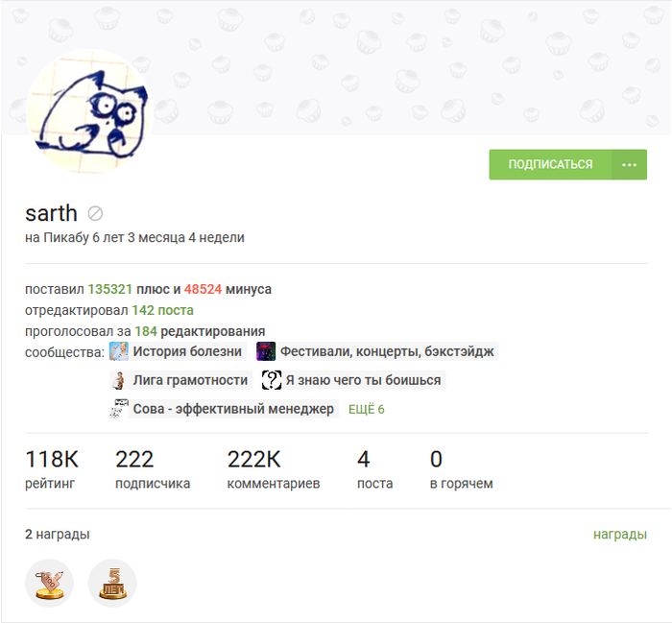672x623 pixels.
Task: Click the История болезни community icon
Action: [119, 351]
